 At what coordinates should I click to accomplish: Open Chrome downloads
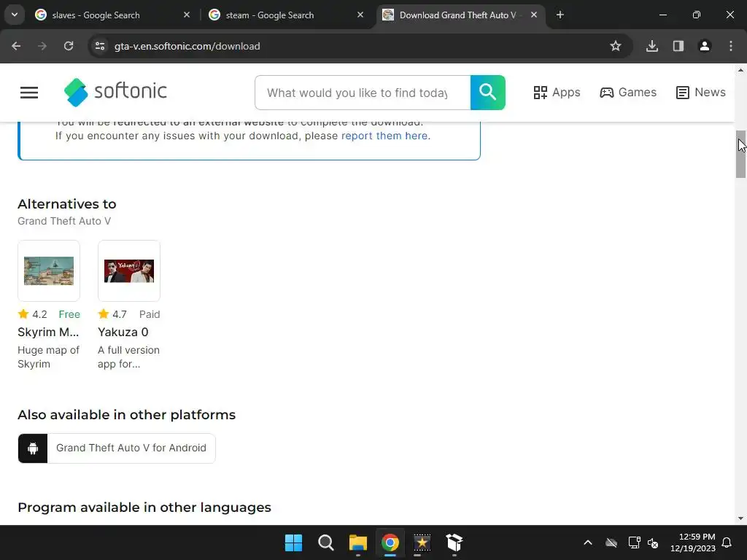(x=652, y=46)
